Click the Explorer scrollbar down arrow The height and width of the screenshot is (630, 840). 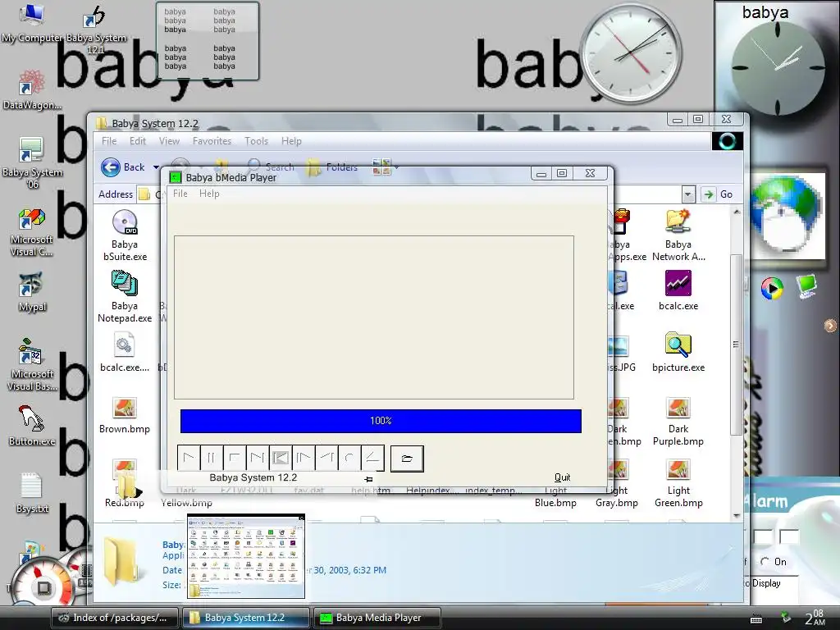(x=737, y=515)
